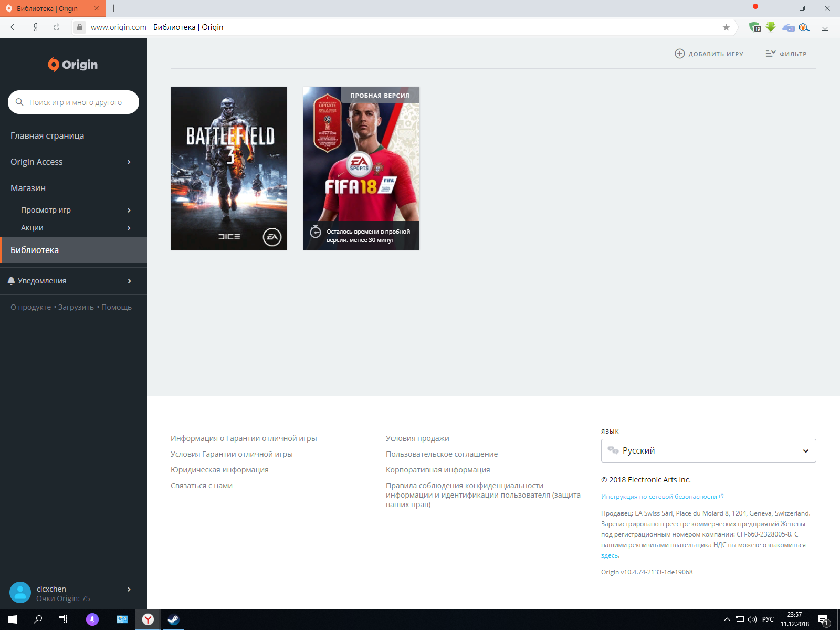Click the Yandex Browser taskbar icon

[x=148, y=619]
